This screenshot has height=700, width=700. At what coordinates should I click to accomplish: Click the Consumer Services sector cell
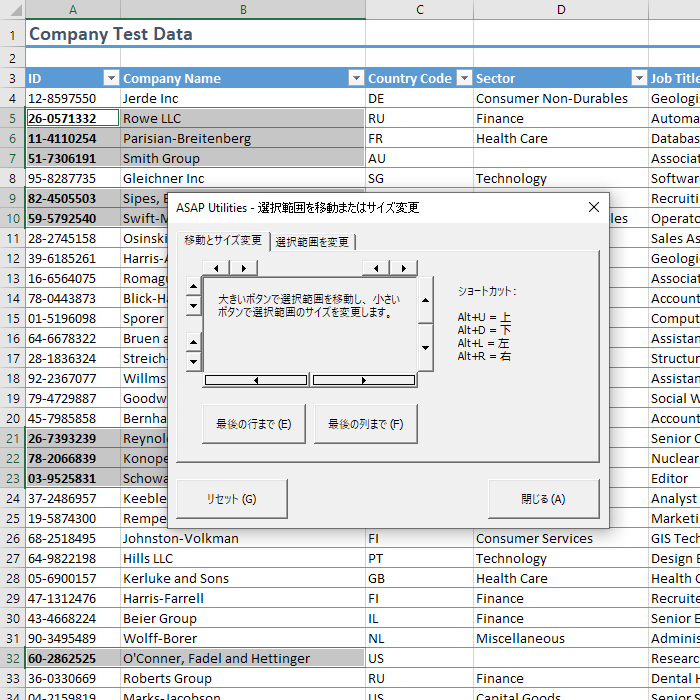click(561, 538)
